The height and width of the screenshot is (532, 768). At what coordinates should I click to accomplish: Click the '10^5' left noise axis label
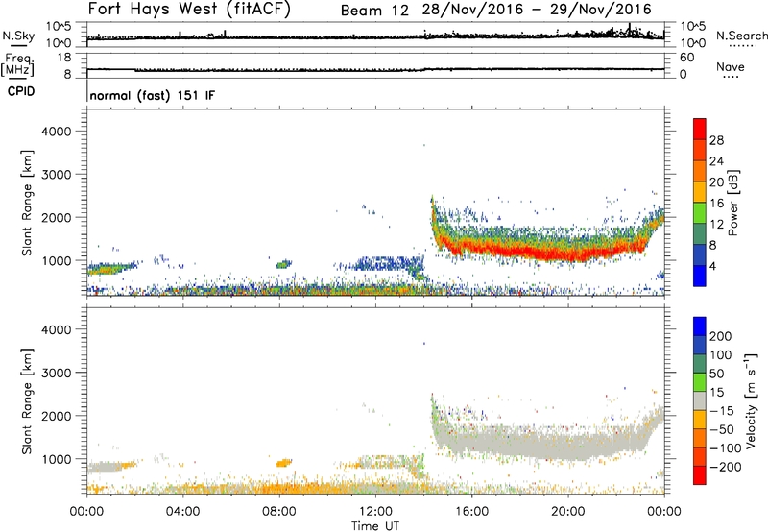coord(59,26)
